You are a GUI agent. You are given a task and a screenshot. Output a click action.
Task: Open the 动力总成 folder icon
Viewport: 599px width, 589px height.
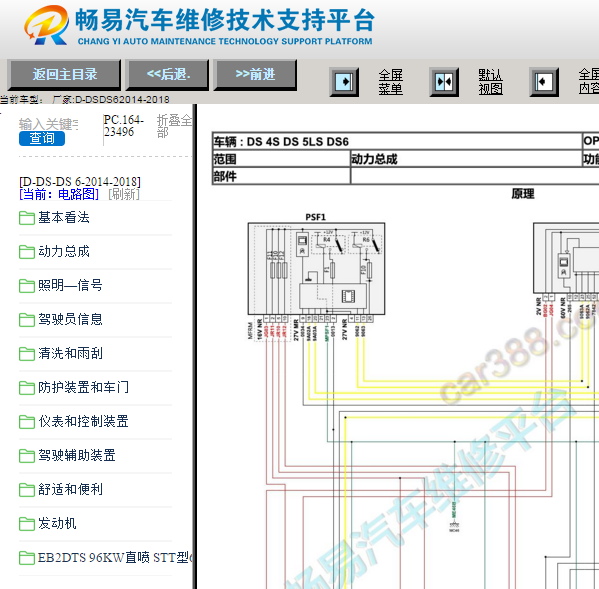(27, 252)
